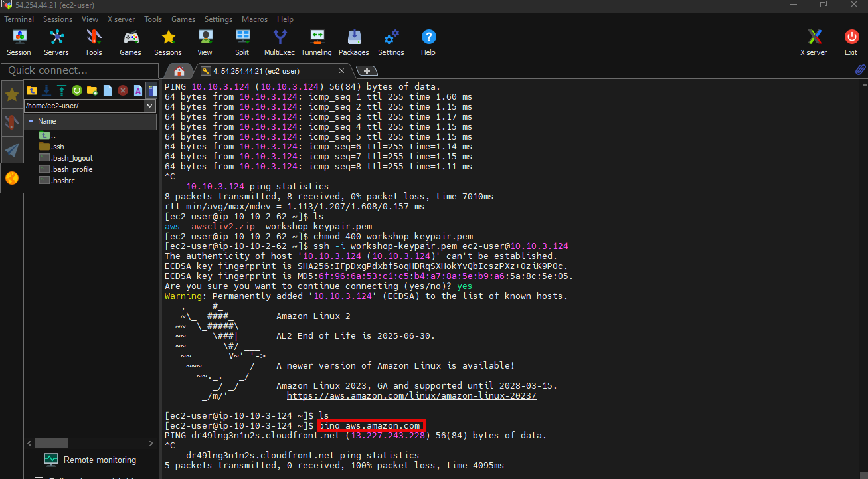Click the red Exit power icon

click(x=851, y=43)
